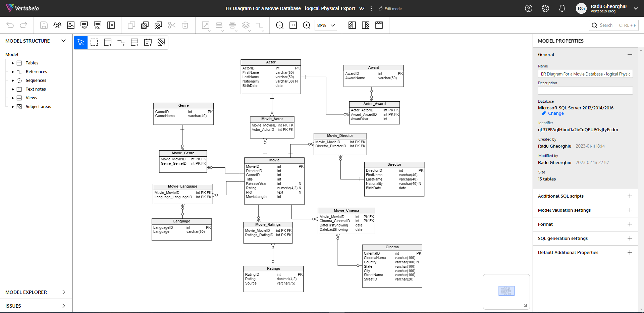Choose the add new reference tool
This screenshot has height=313, width=644.
(x=121, y=42)
